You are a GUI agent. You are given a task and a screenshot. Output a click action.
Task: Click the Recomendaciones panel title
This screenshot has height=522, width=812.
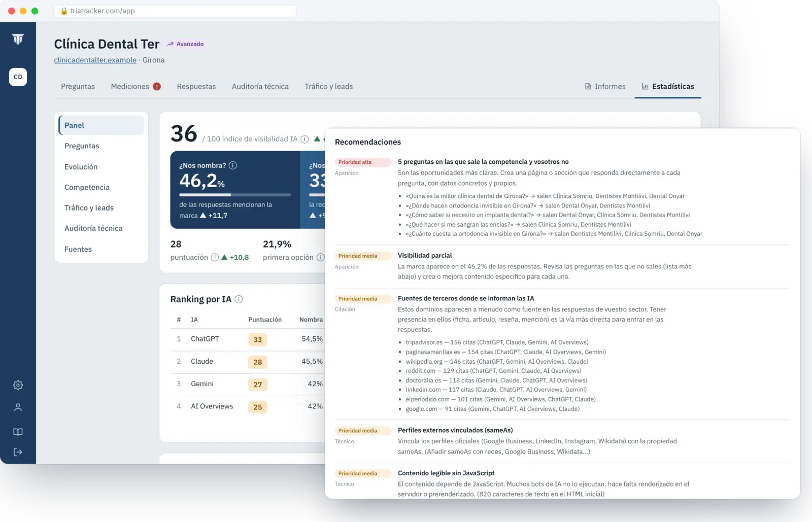[x=368, y=142]
